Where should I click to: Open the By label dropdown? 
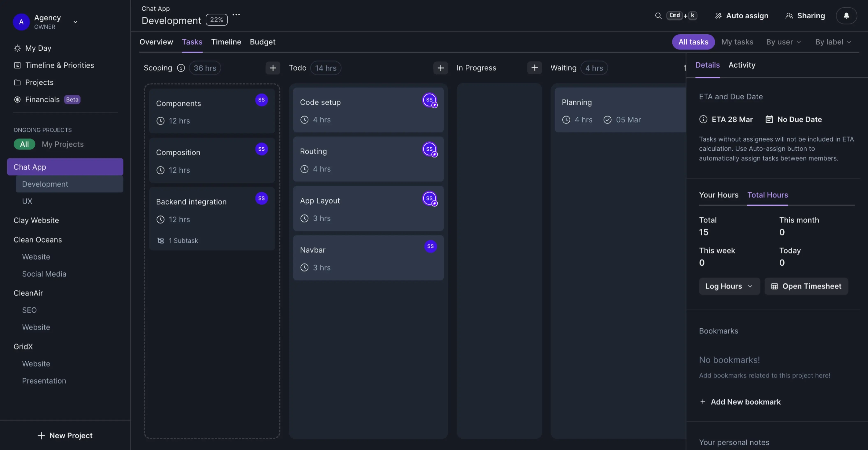point(832,42)
